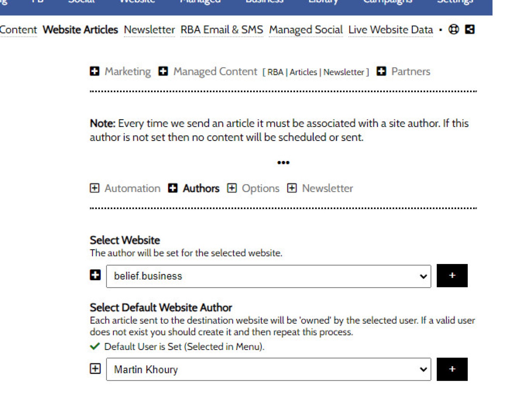The image size is (532, 408).
Task: Click the black plus button beside author selector
Action: [452, 369]
